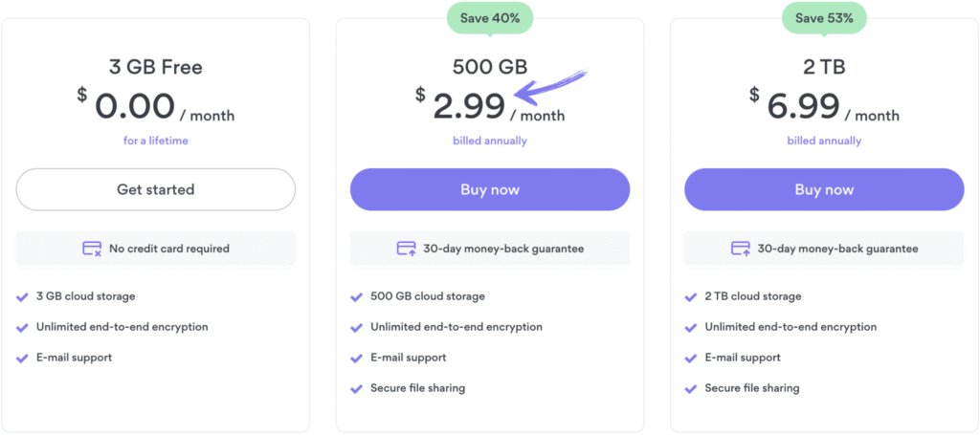Screen dimensions: 980x435
Task: Click the Save 53% badge
Action: click(824, 17)
